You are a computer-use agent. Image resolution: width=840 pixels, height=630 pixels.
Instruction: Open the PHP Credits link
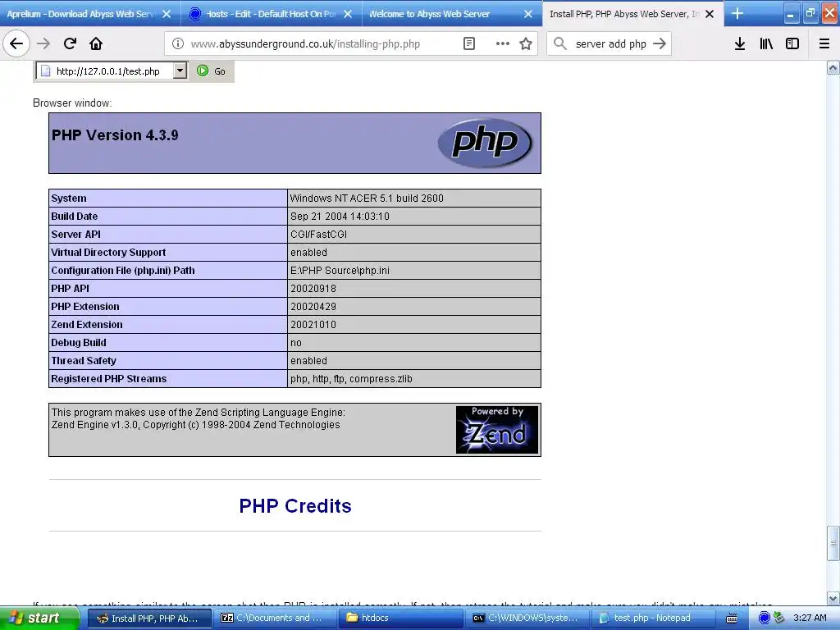click(295, 505)
